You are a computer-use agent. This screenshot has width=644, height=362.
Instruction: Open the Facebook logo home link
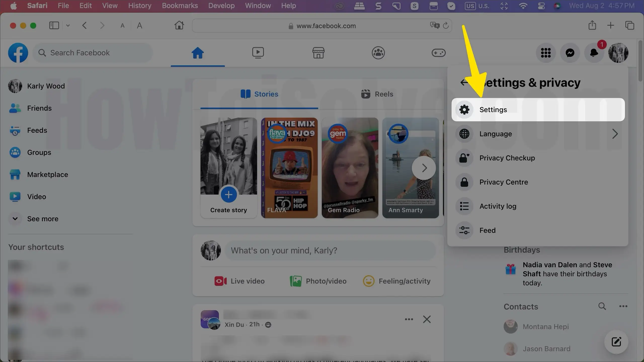tap(18, 53)
